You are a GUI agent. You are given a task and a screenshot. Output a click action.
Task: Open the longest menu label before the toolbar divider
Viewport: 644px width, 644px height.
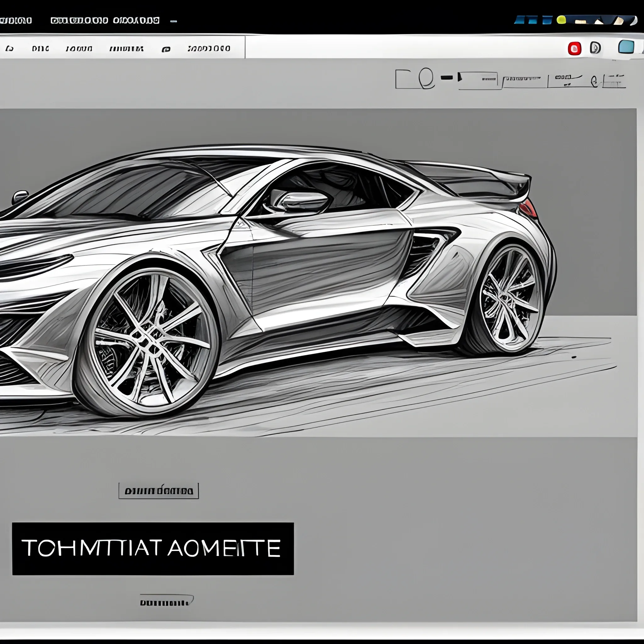(209, 48)
